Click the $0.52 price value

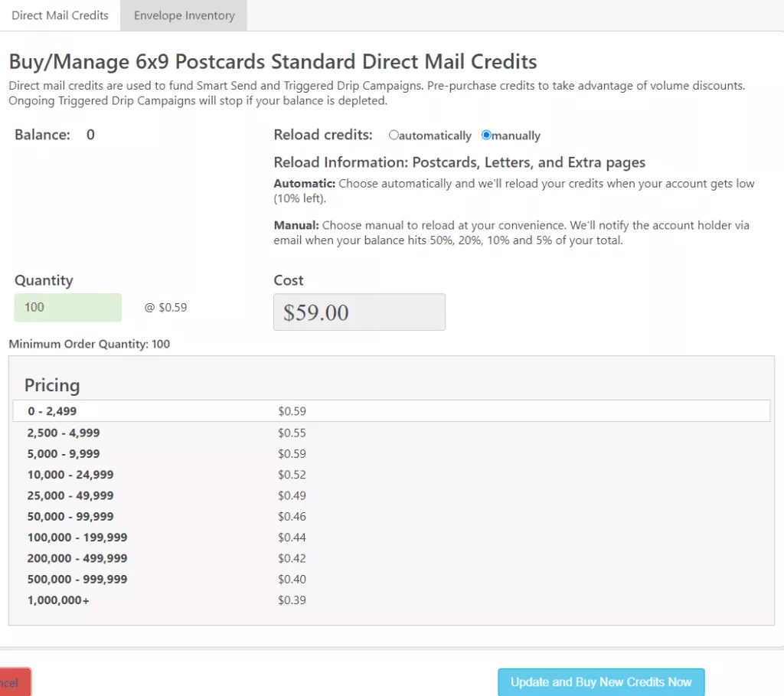pyautogui.click(x=292, y=475)
